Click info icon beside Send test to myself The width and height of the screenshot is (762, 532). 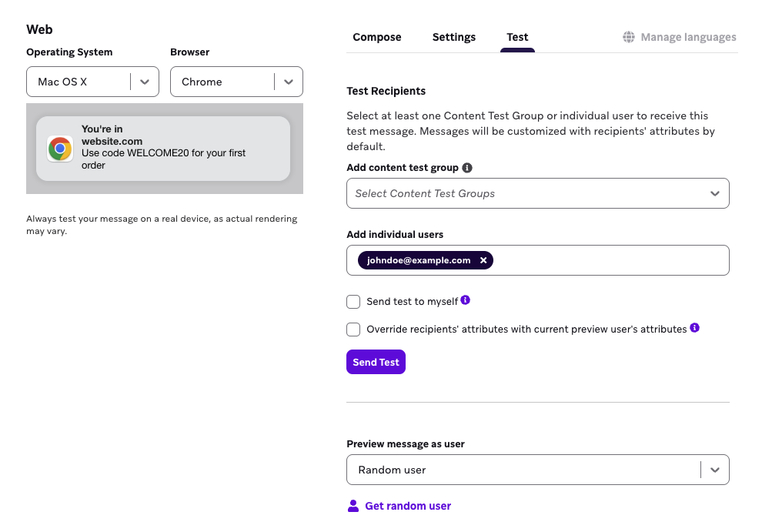coord(466,300)
